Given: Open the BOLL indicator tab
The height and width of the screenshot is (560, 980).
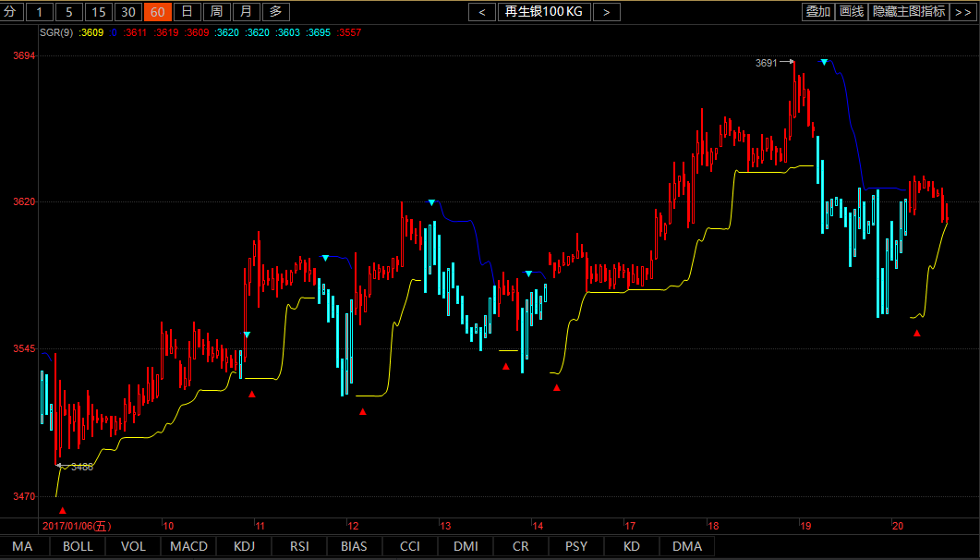Looking at the screenshot, I should (79, 546).
